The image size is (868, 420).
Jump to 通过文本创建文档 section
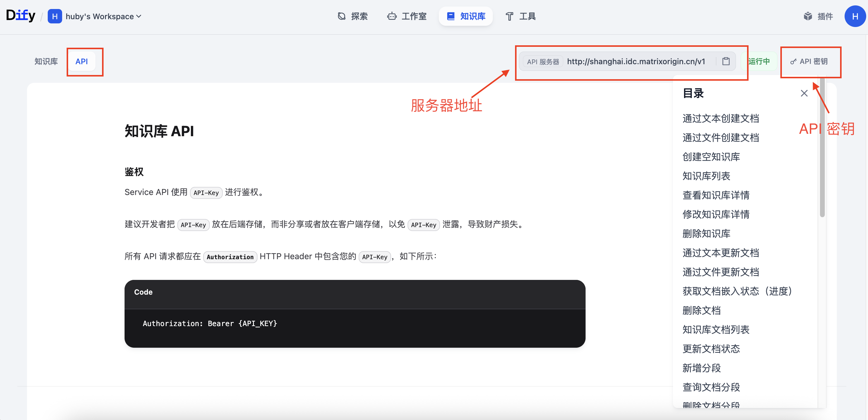coord(720,118)
